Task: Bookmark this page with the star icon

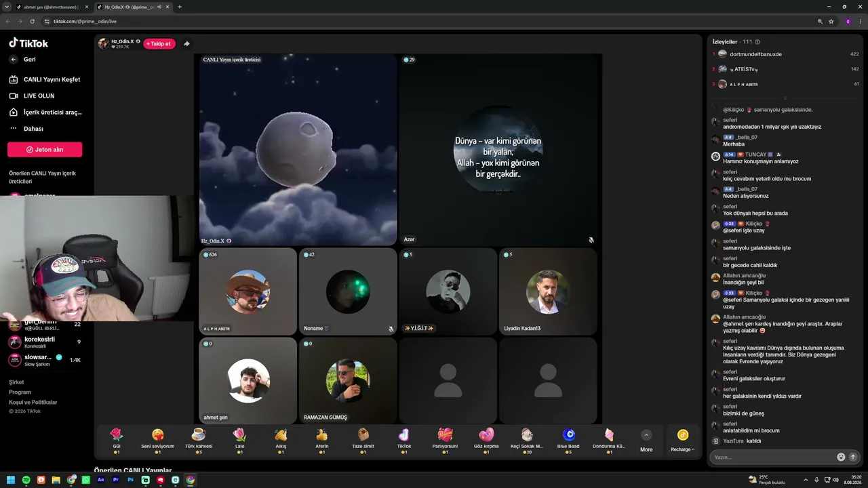Action: click(831, 21)
